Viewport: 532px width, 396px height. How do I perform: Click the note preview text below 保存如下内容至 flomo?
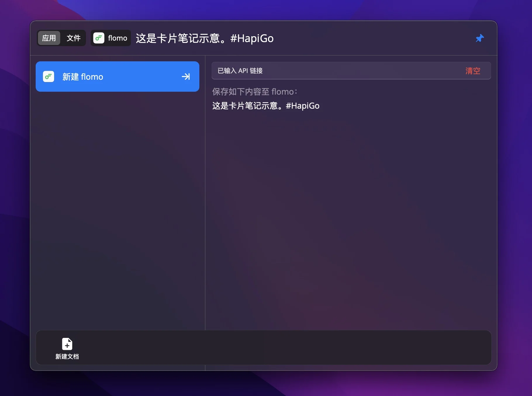tap(266, 106)
